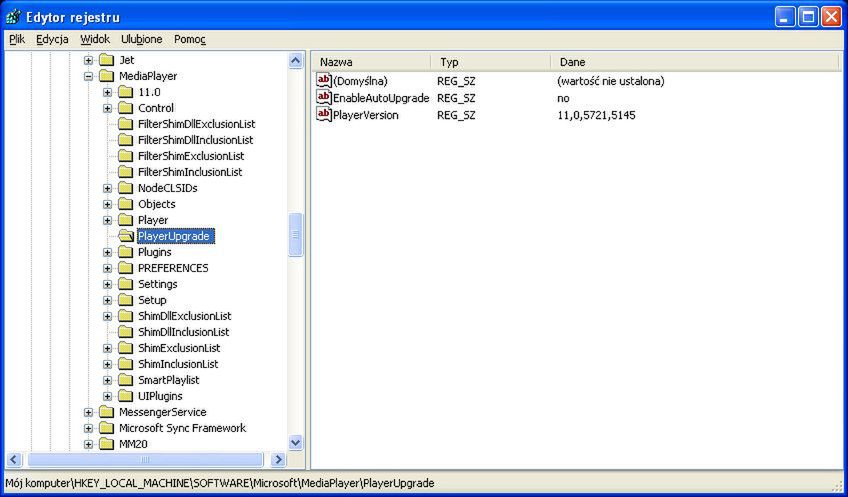Select the PlayerUpgrade key label
848x497 pixels.
coord(174,236)
